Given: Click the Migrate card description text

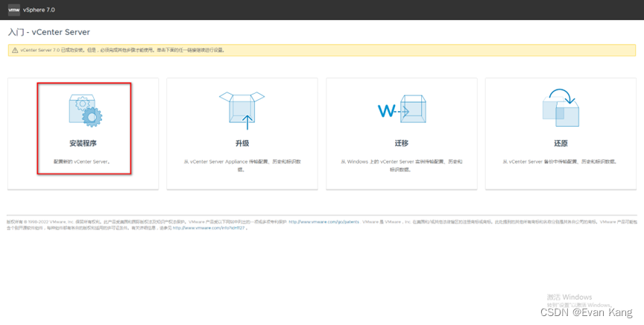Looking at the screenshot, I should (401, 165).
